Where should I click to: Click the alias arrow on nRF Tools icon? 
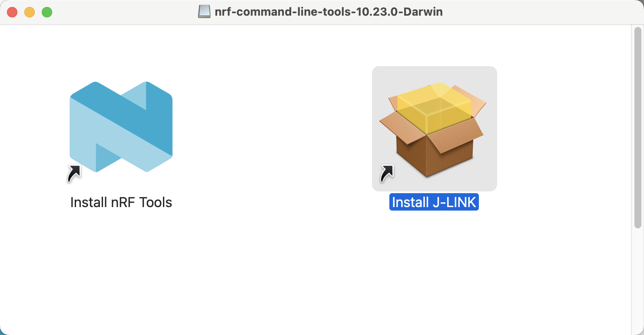(74, 173)
